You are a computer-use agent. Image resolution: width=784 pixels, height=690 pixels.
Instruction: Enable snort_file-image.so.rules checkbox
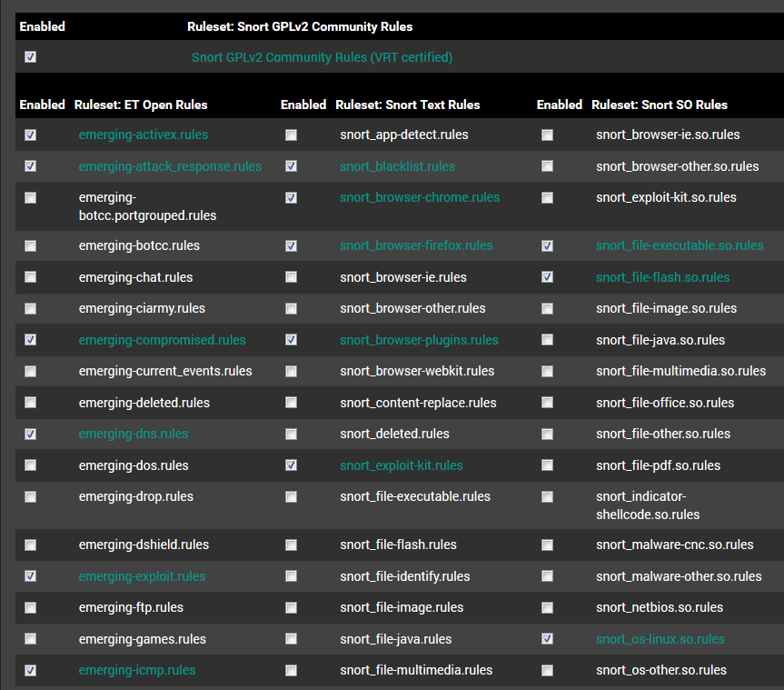tap(548, 309)
